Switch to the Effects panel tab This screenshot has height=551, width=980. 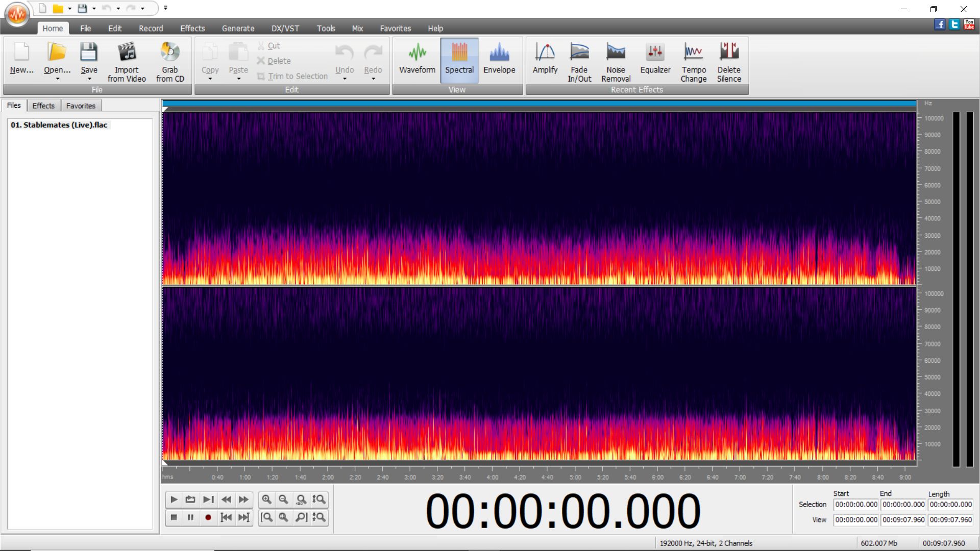[x=43, y=106]
